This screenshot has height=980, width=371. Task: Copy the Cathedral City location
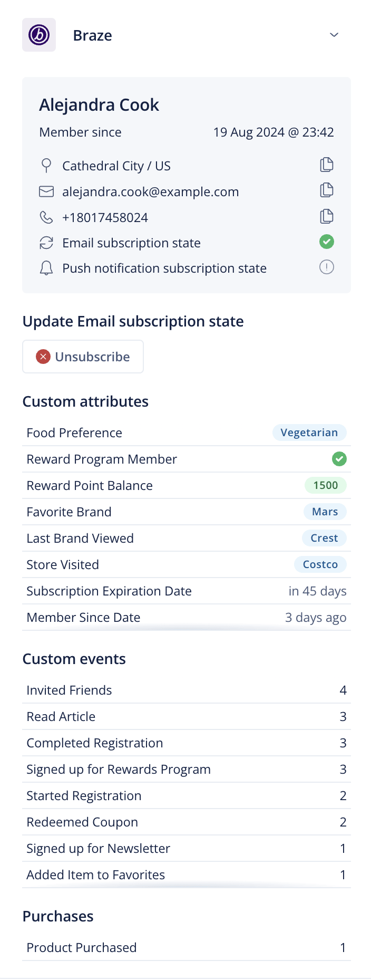tap(327, 165)
